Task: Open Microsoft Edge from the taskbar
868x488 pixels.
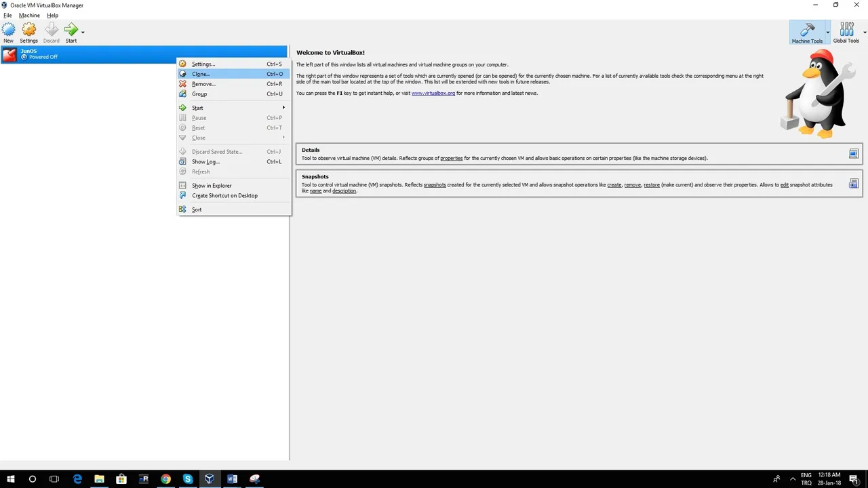Action: point(77,479)
